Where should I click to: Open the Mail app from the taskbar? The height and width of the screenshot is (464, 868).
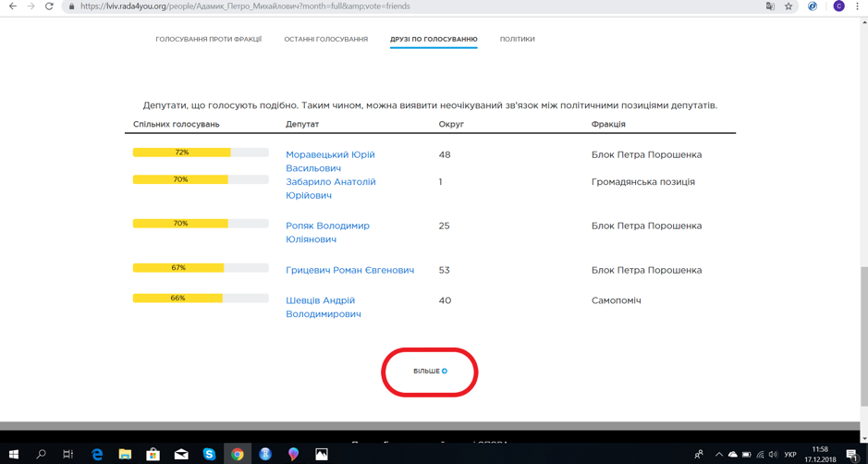[181, 454]
